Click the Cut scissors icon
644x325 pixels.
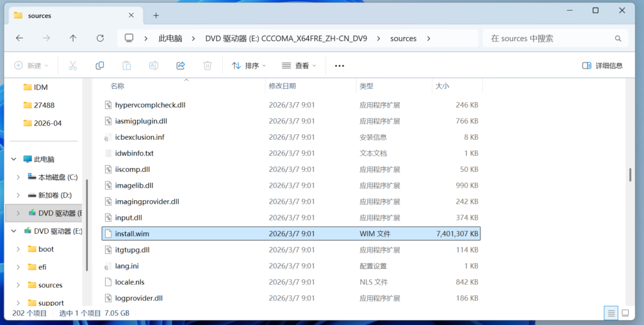coord(73,66)
